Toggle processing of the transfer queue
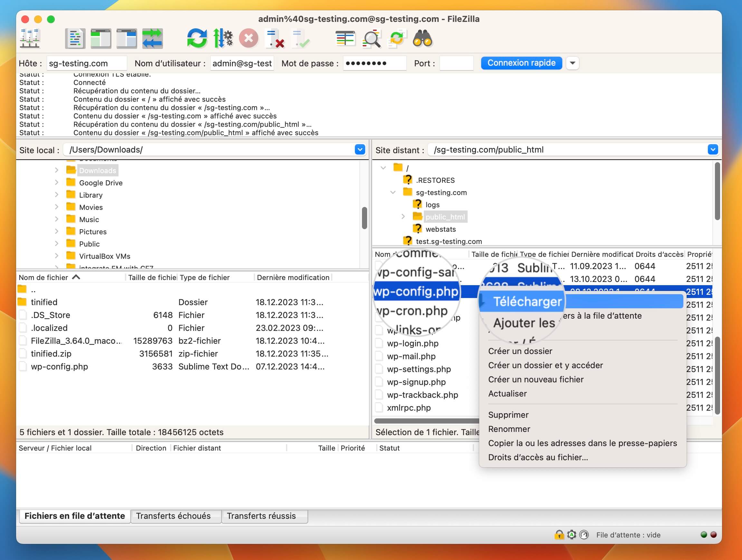The width and height of the screenshot is (742, 560). click(223, 39)
